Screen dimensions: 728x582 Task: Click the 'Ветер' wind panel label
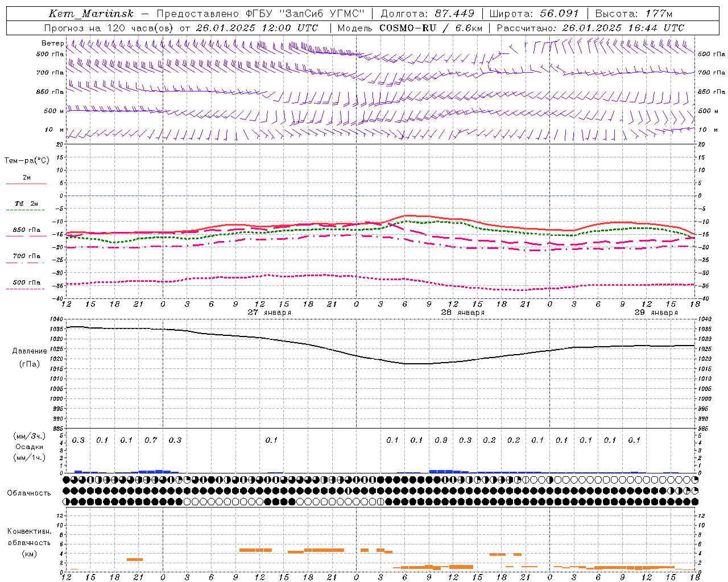pyautogui.click(x=52, y=43)
